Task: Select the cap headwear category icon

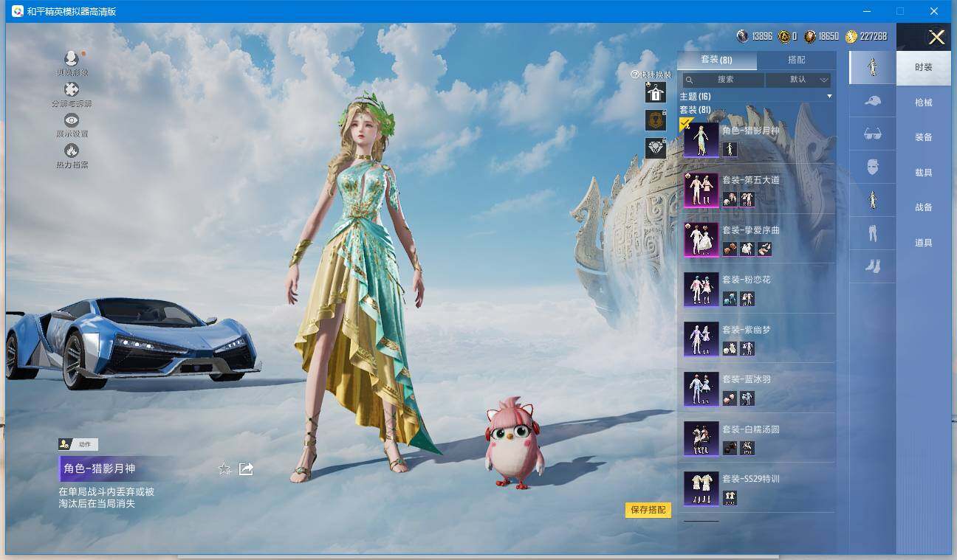Action: pos(872,100)
